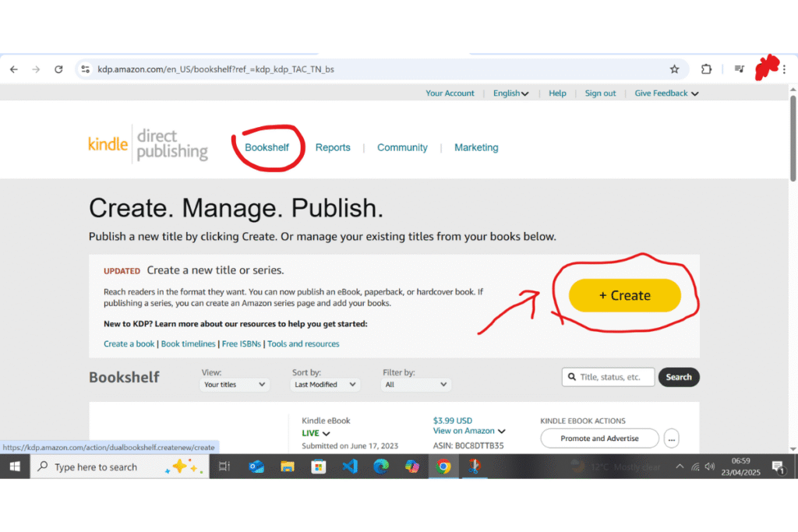798x532 pixels.
Task: Click the browser forward arrow
Action: point(36,69)
